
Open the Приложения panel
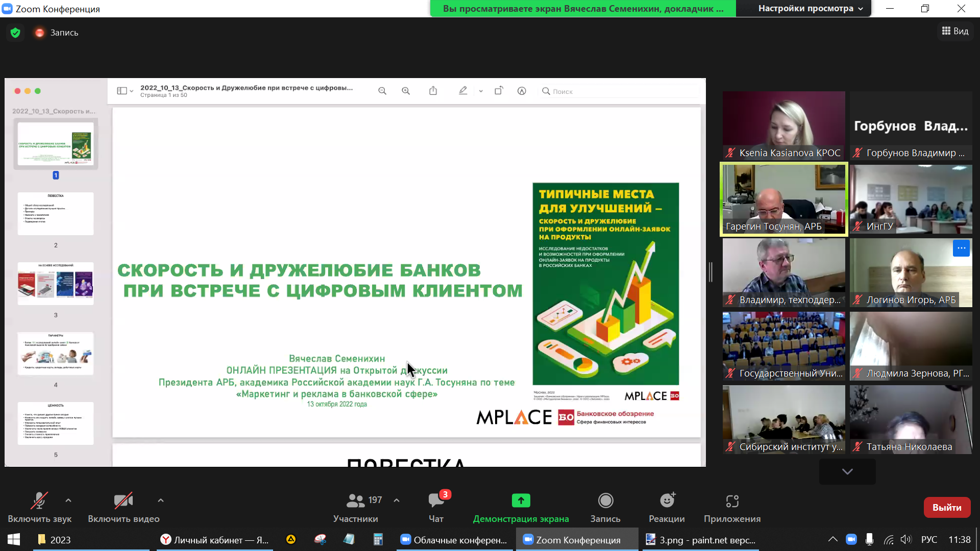pos(732,508)
